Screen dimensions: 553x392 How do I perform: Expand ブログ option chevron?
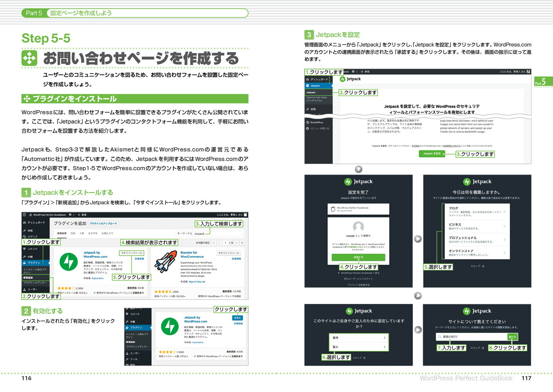504,212
